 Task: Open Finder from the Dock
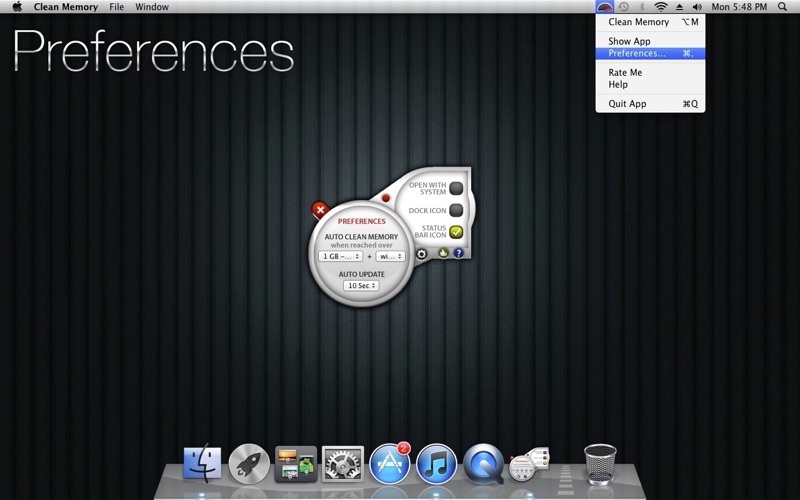click(x=203, y=463)
